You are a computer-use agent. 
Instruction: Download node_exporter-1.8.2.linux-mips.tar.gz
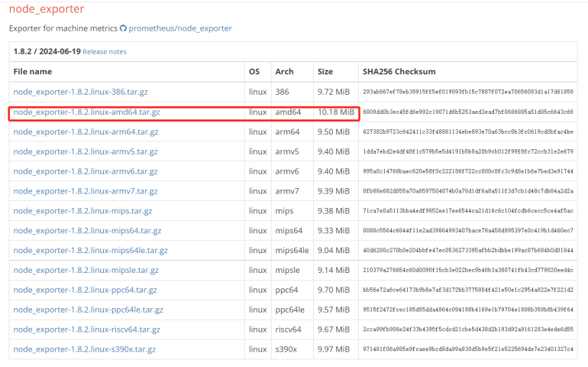click(83, 211)
